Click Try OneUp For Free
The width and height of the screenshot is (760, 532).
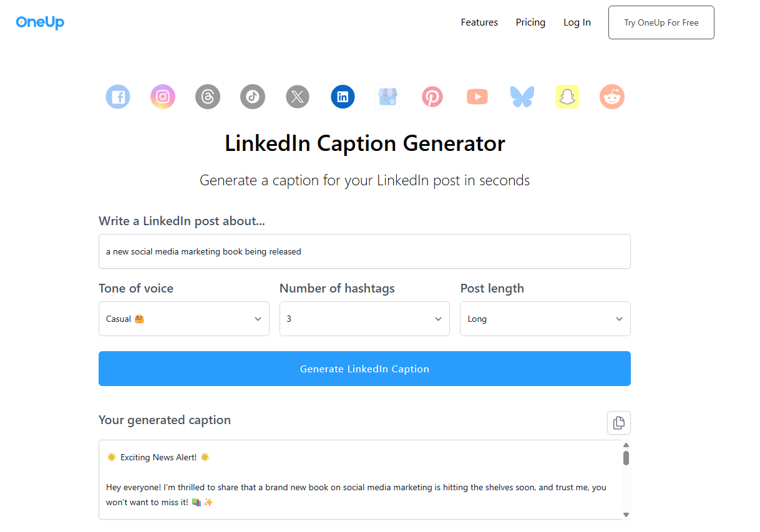[x=661, y=22]
